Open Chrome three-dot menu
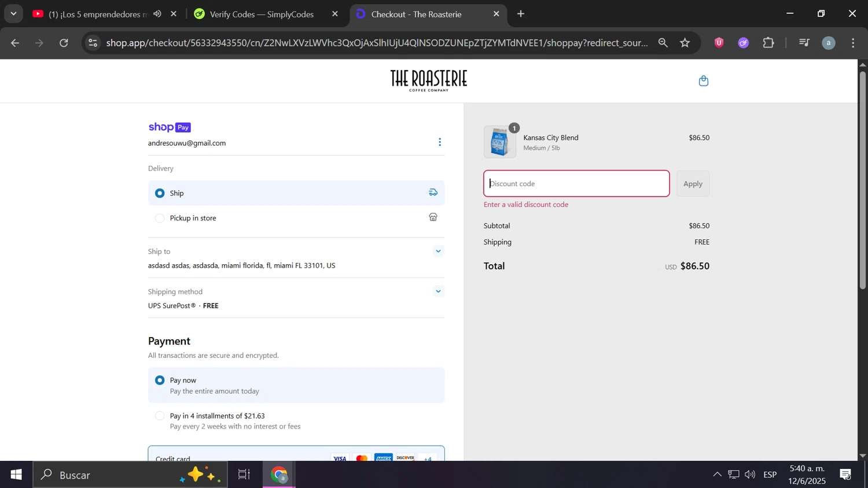The image size is (868, 488). (x=854, y=43)
